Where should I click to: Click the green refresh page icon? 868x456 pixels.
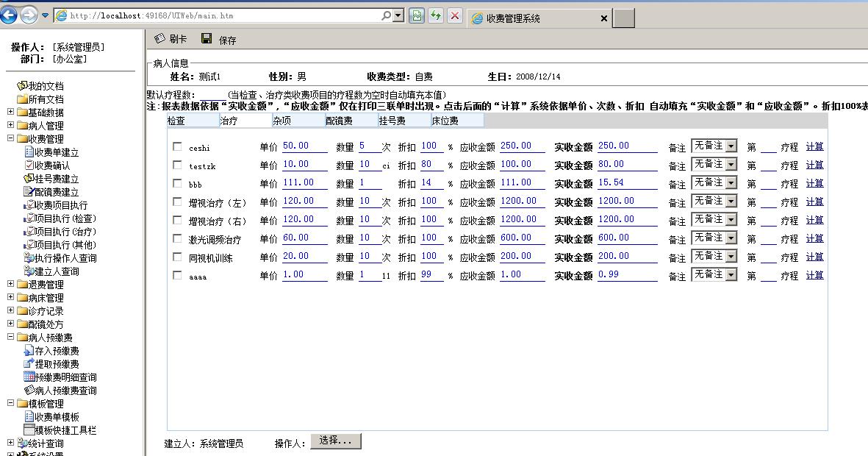click(x=436, y=15)
